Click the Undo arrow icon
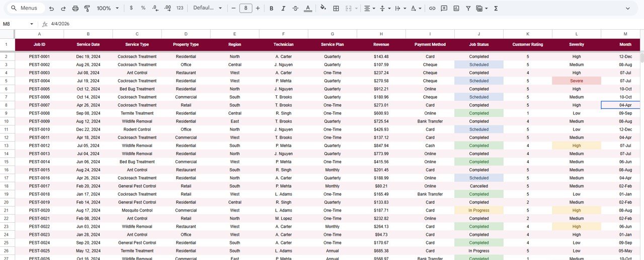This screenshot has width=644, height=260. [x=51, y=9]
